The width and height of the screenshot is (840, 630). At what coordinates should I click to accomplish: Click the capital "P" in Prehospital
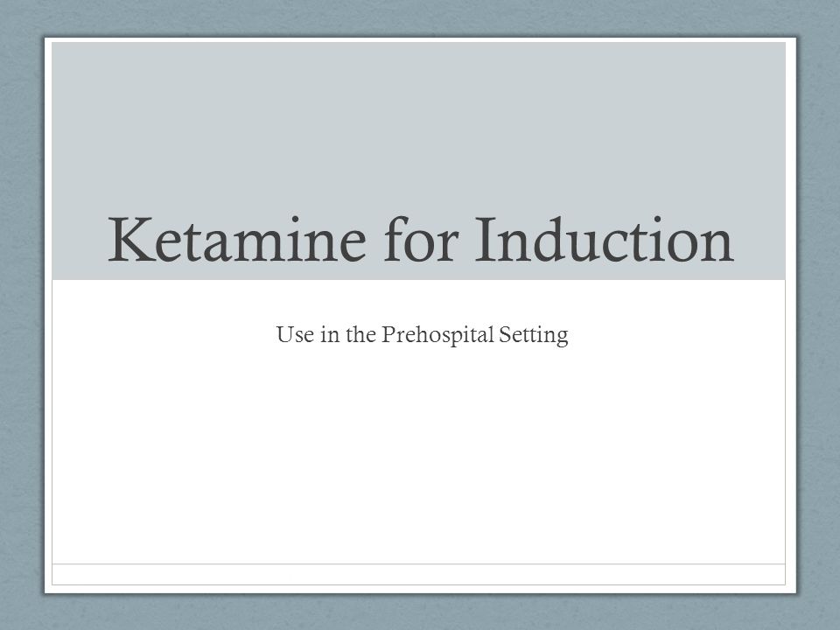pos(388,334)
